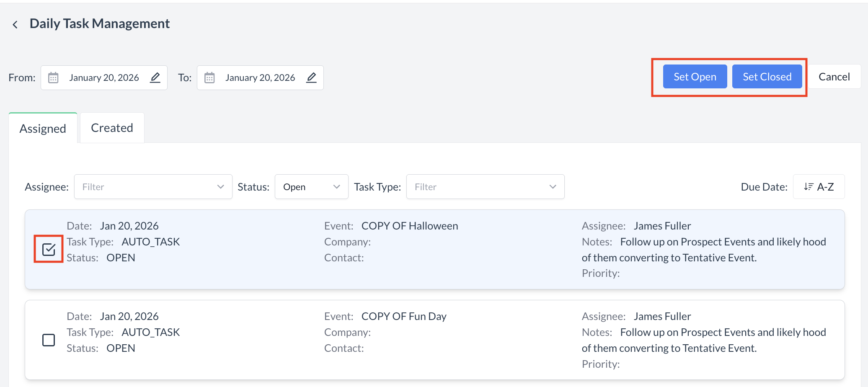Click the back arrow beside Daily Task Management
The width and height of the screenshot is (868, 387).
tap(15, 25)
